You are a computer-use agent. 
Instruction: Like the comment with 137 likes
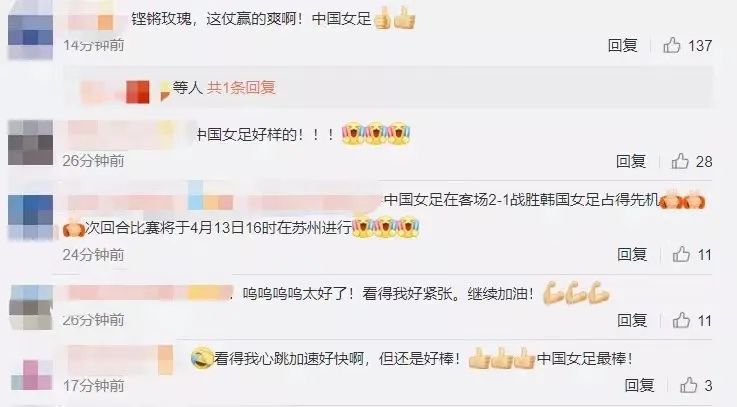click(672, 45)
